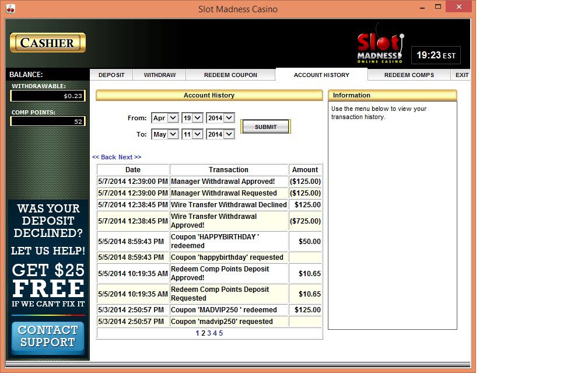Click the Cashier gold badge
588x373 pixels.
tap(48, 43)
